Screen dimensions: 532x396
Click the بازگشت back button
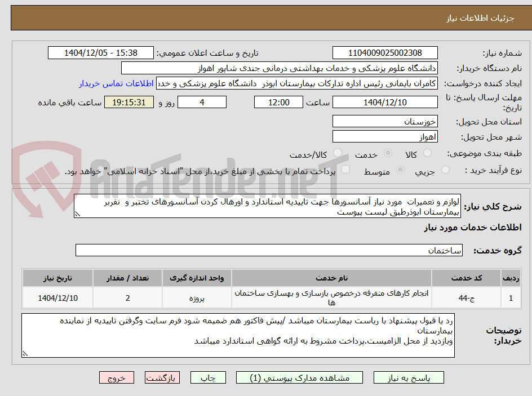point(162,377)
